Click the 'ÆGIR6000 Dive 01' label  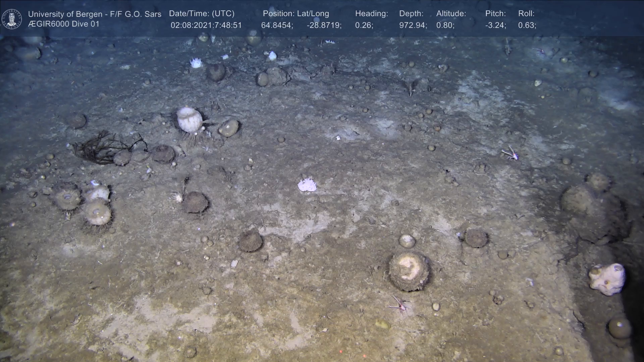coord(64,24)
